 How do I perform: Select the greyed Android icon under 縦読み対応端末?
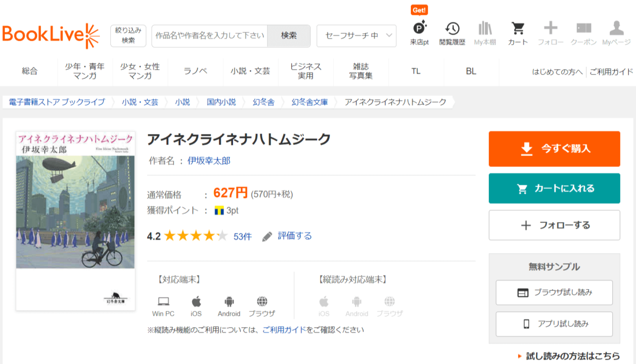tap(357, 301)
